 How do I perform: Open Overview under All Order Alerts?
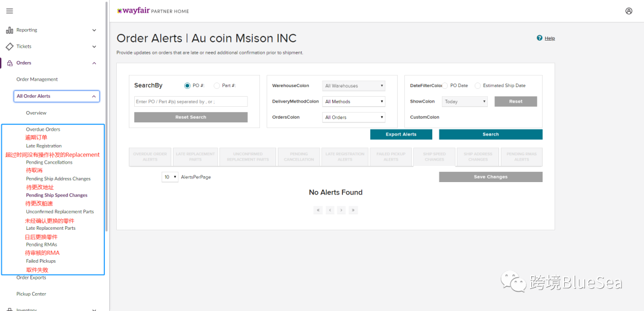(36, 113)
